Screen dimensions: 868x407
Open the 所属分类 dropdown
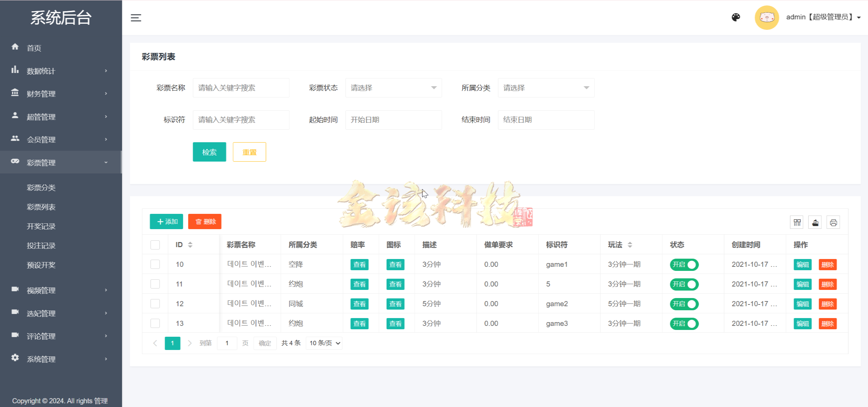(x=546, y=88)
